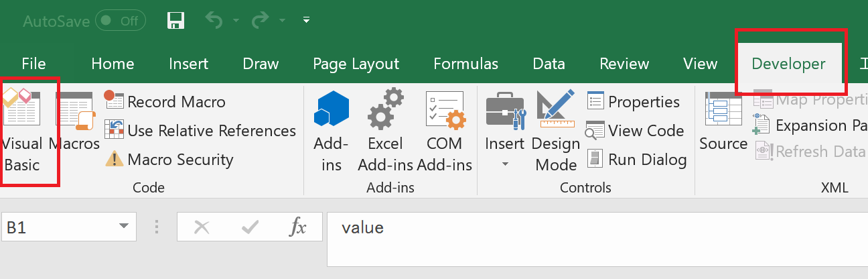The width and height of the screenshot is (868, 279).
Task: Redo the last action
Action: tap(260, 20)
